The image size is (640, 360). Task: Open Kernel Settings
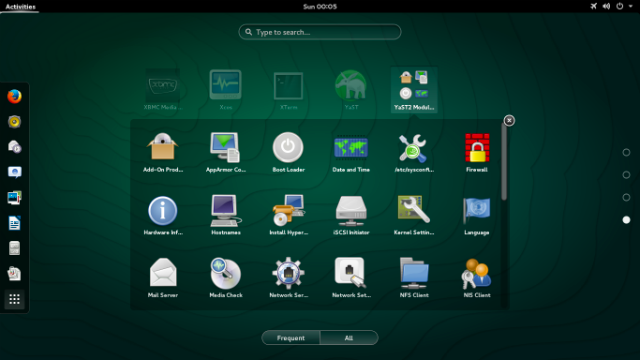[414, 215]
